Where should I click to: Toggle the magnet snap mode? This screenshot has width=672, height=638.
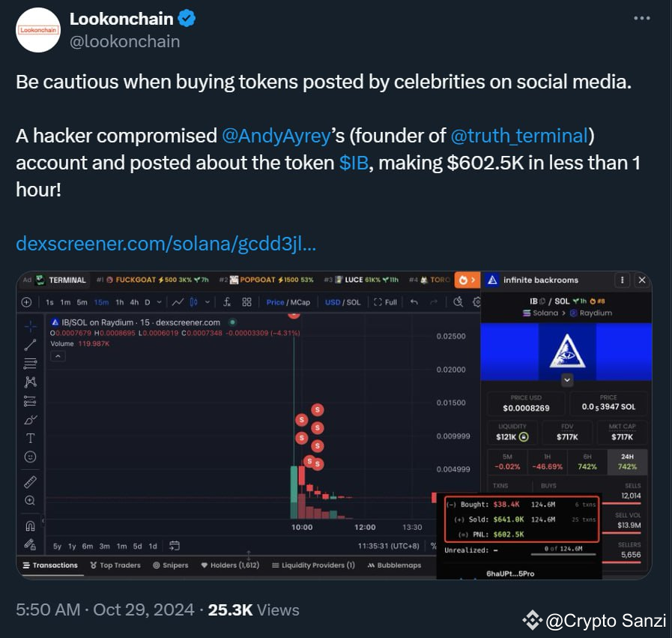tap(30, 526)
